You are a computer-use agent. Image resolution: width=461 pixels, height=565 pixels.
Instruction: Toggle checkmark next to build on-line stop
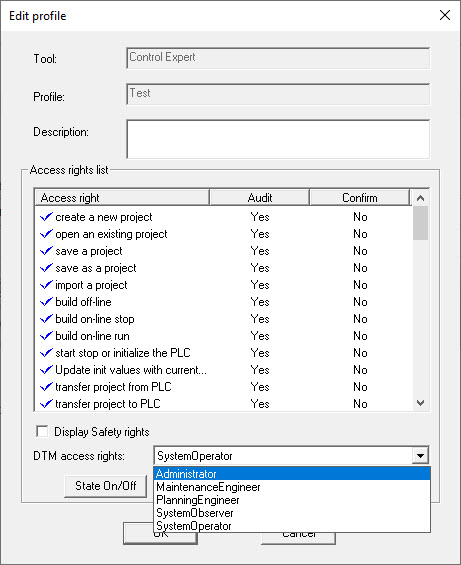[46, 319]
